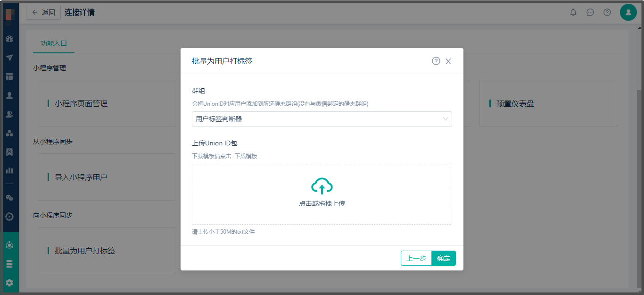Select the 功能入口 tab
Screen dimensions: 644x295
(x=54, y=43)
